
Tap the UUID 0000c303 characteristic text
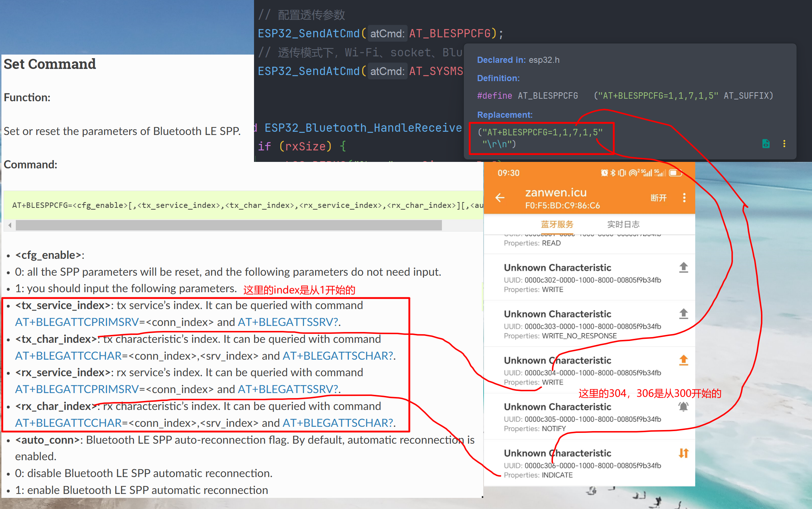pyautogui.click(x=582, y=326)
